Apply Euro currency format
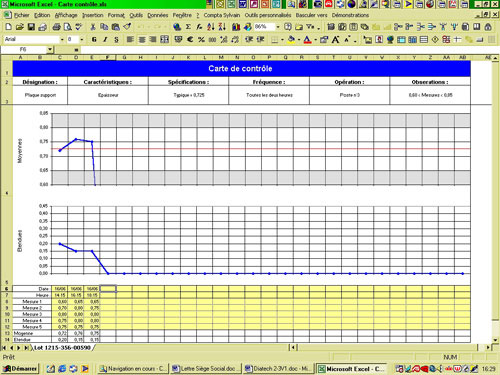 point(190,40)
